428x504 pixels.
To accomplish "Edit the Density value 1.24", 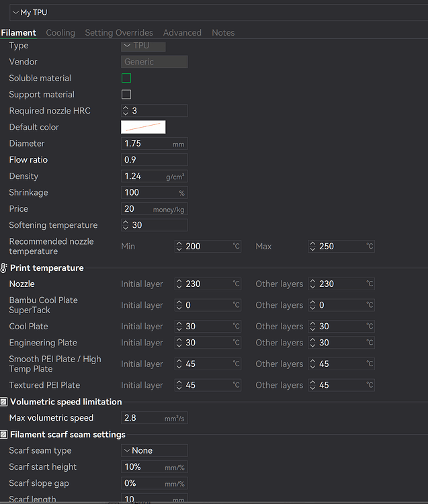I will click(155, 176).
